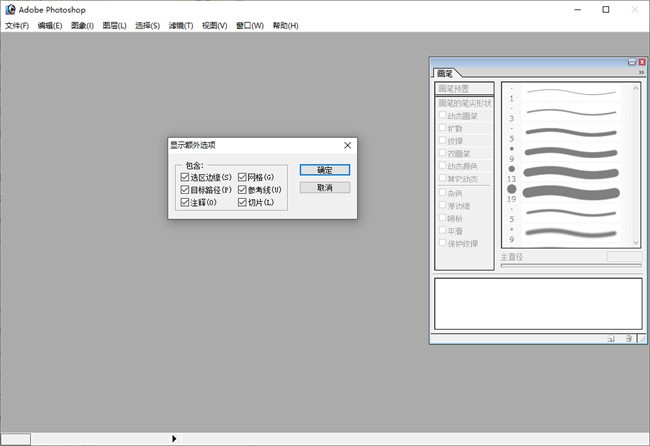This screenshot has height=446, width=650.
Task: Open the 帮助(H) menu
Action: (x=285, y=26)
